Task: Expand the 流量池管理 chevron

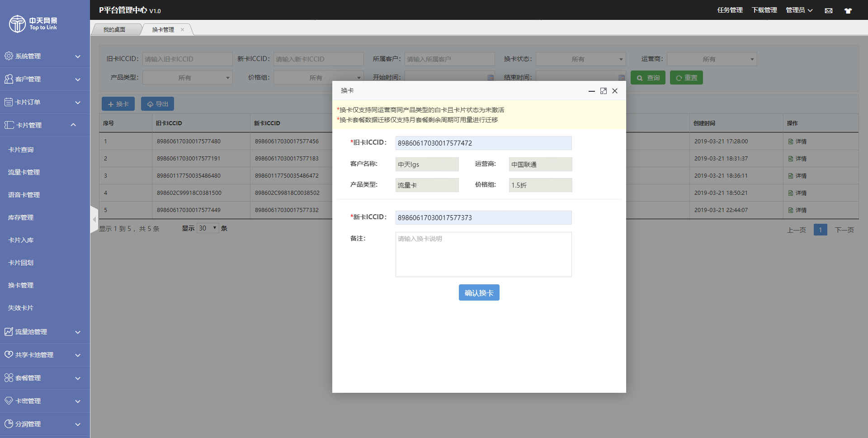Action: pos(78,332)
